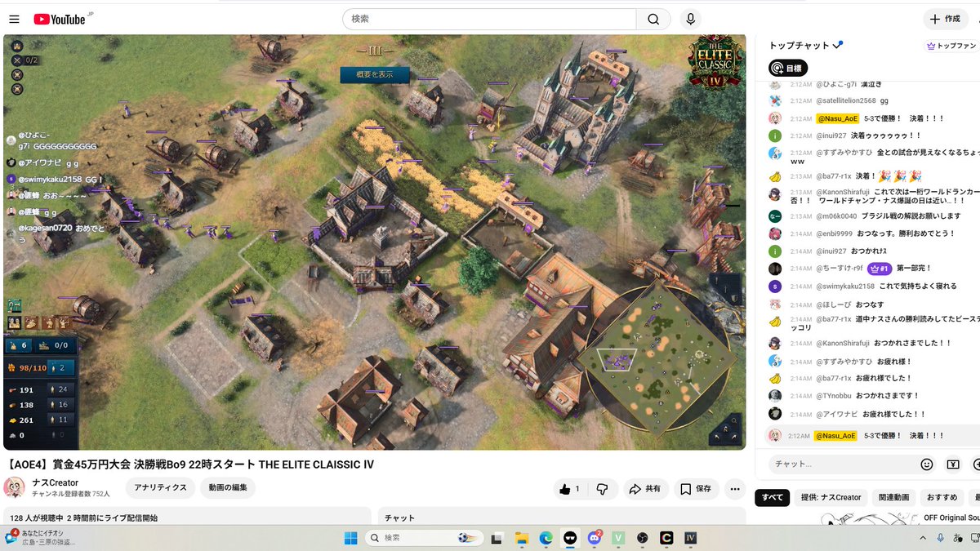Screen dimensions: 980x551
Task: Click the tray microphone icon
Action: click(940, 538)
